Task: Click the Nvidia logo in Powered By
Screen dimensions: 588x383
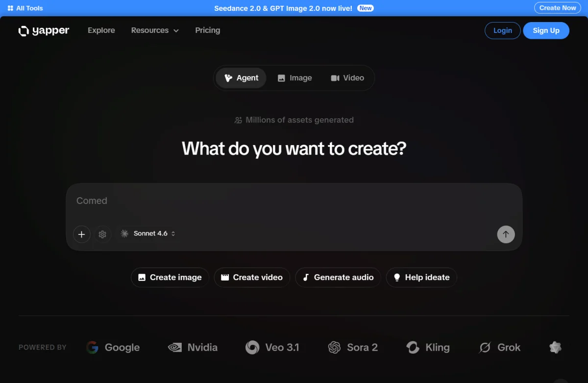Action: pyautogui.click(x=193, y=348)
